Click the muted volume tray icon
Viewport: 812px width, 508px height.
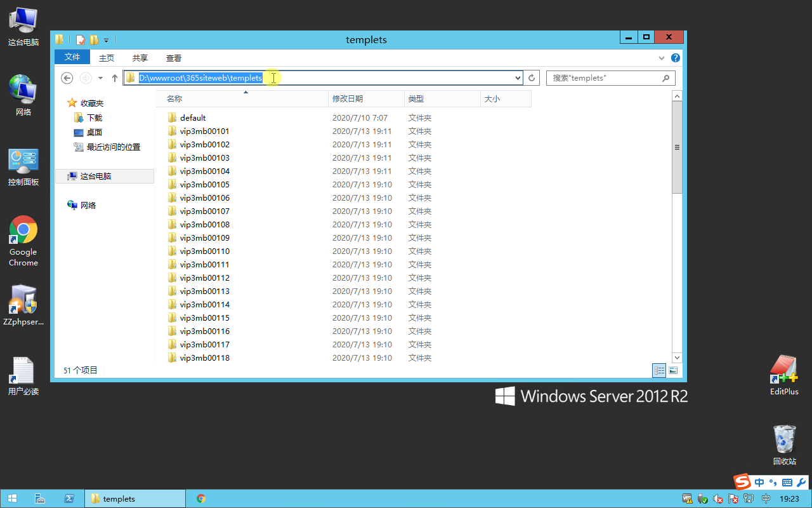[x=718, y=499]
